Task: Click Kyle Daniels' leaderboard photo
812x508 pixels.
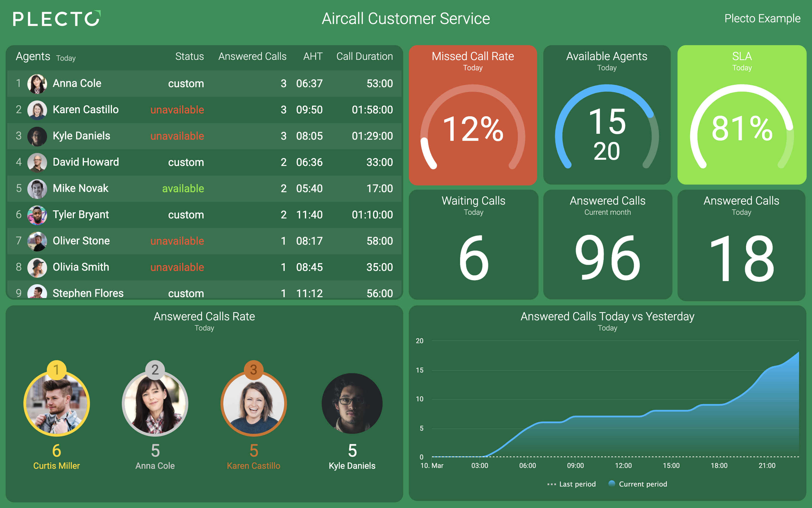Action: pos(352,403)
